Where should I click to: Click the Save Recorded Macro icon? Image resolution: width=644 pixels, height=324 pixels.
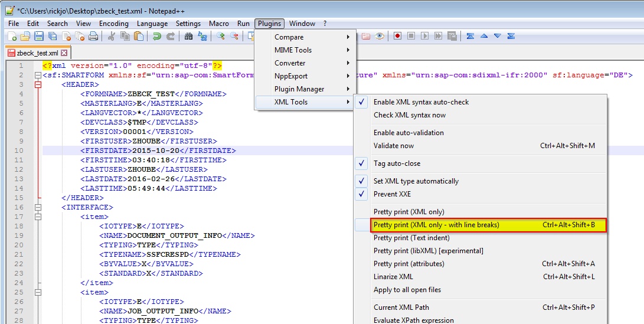click(x=452, y=36)
